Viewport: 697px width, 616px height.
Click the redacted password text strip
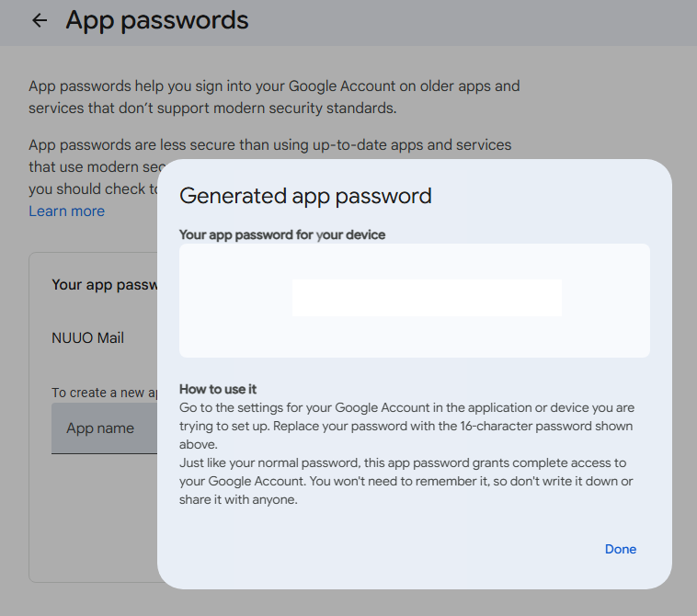point(427,298)
